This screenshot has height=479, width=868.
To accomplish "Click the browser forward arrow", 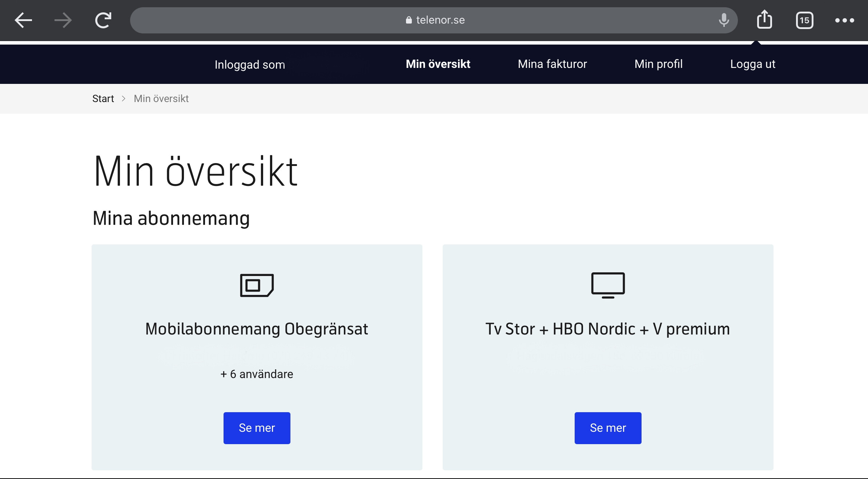I will click(63, 20).
